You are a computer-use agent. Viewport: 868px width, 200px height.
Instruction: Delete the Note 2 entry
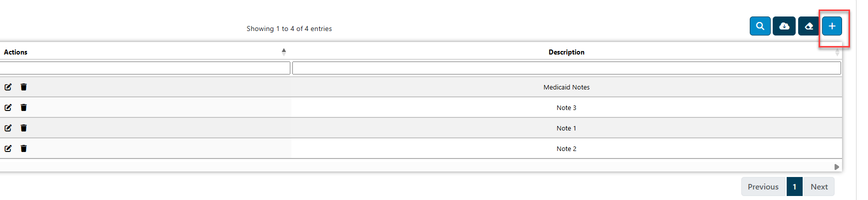[x=23, y=148]
